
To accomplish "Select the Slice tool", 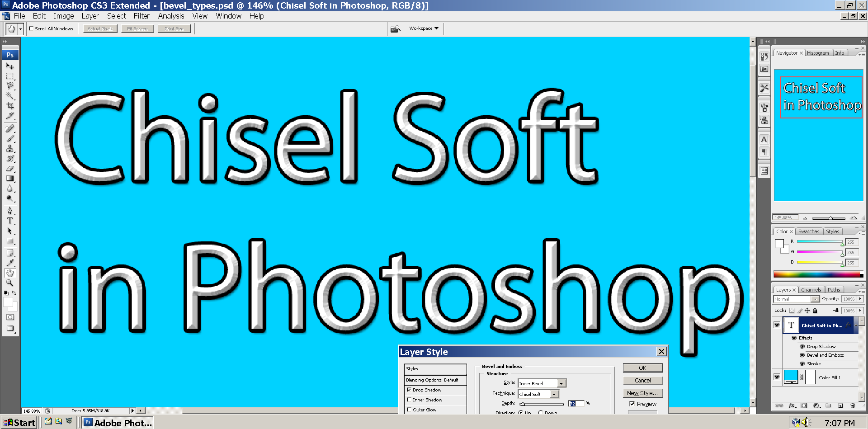I will pyautogui.click(x=9, y=116).
